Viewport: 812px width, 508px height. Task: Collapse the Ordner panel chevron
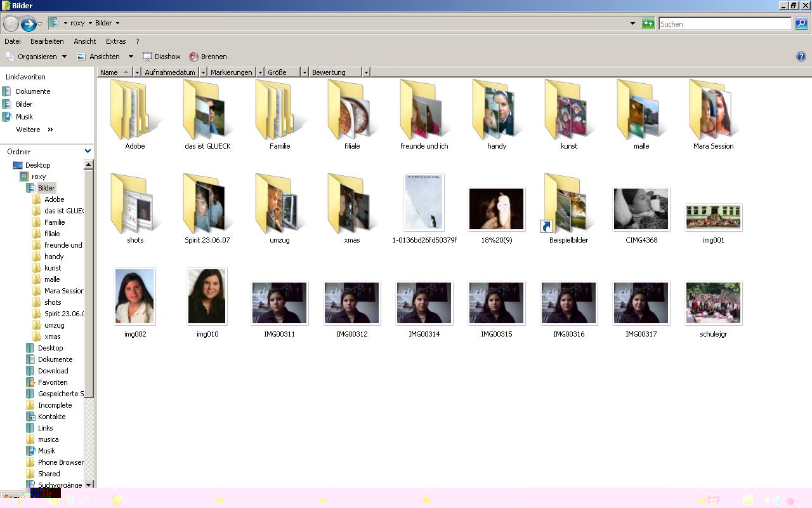coord(88,151)
